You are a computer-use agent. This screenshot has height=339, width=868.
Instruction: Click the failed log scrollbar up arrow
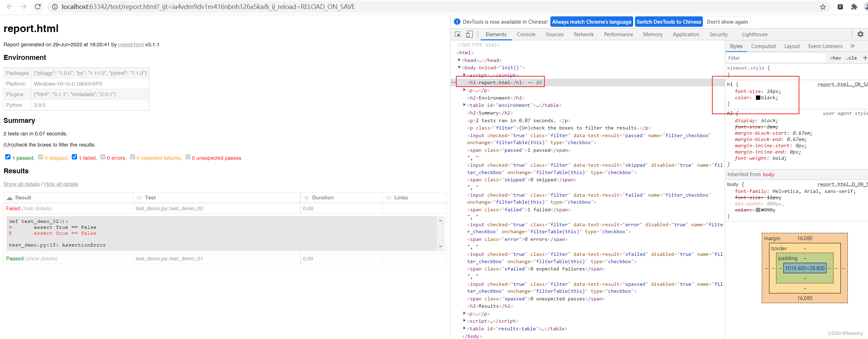(x=440, y=220)
